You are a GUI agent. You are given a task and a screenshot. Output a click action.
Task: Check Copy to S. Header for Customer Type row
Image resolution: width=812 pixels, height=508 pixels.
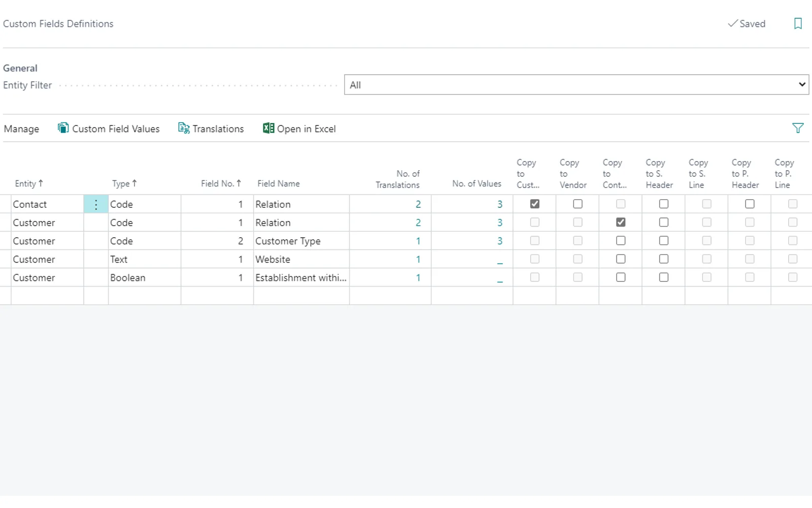(663, 240)
